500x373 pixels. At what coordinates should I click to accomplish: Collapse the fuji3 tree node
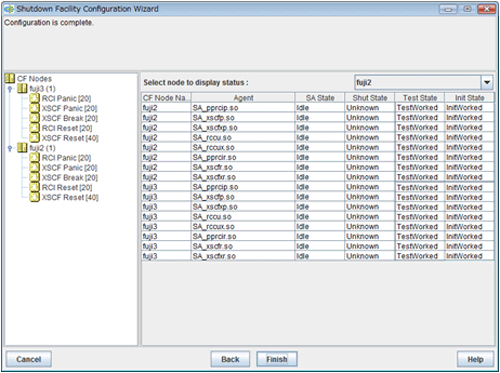tap(10, 89)
